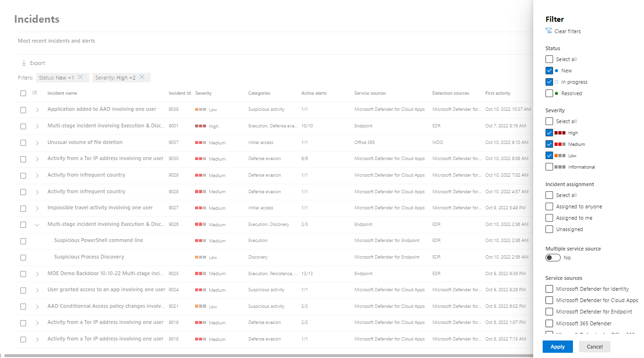Toggle the Multiple service source switch
The height and width of the screenshot is (358, 644).
coord(553,258)
